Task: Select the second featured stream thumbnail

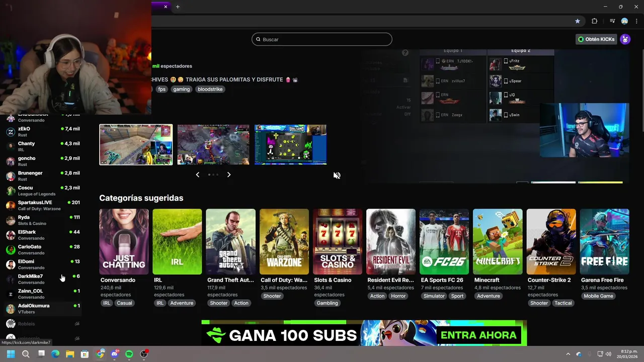Action: 213,145
